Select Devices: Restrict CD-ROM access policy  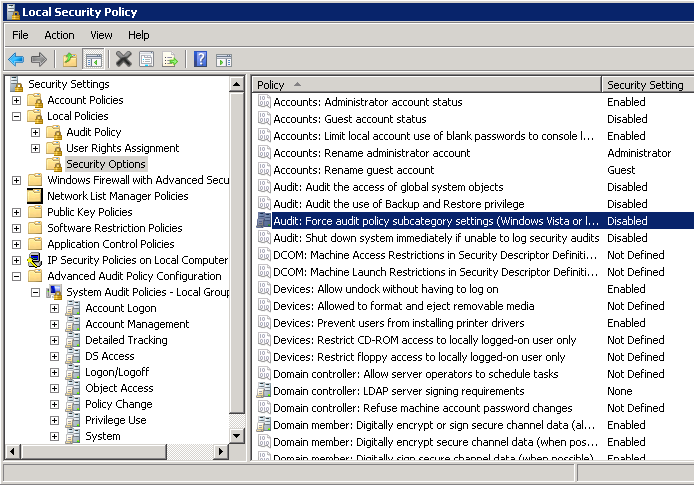[425, 339]
